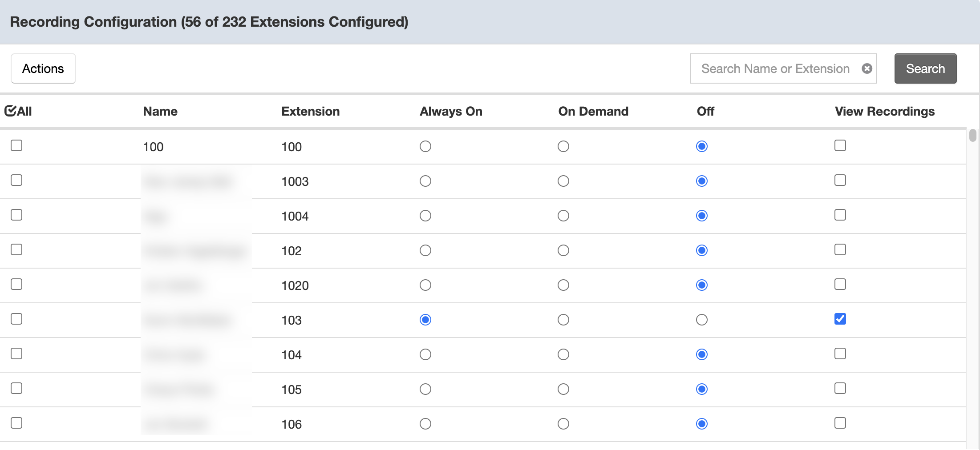
Task: Select row checkbox for extension 106
Action: [x=16, y=423]
